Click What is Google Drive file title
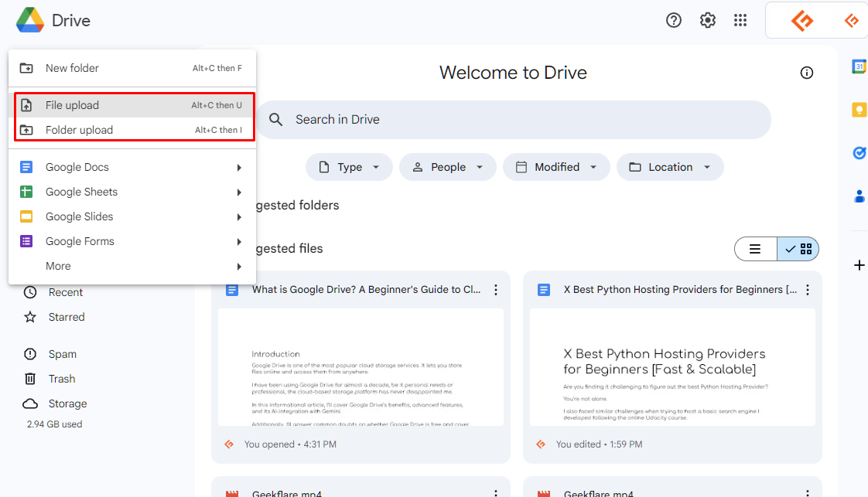 [367, 290]
